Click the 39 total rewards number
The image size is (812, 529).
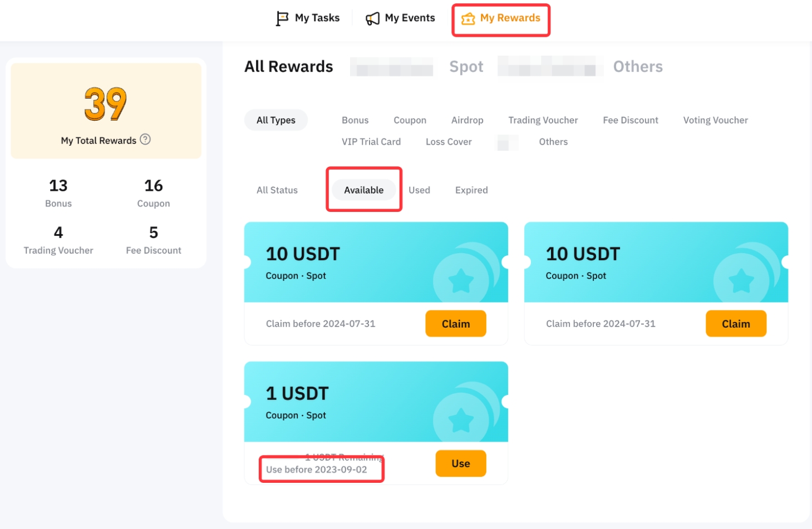(x=106, y=104)
